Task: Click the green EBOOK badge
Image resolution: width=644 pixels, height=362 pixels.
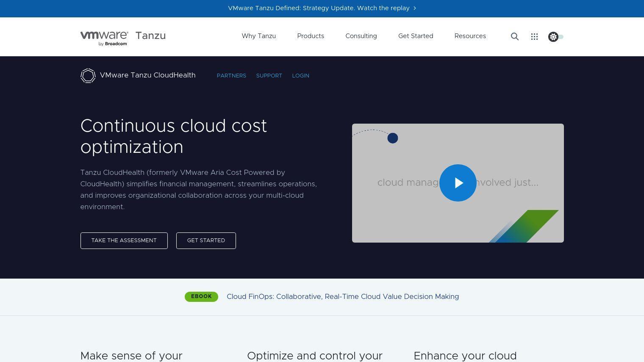Action: [201, 297]
